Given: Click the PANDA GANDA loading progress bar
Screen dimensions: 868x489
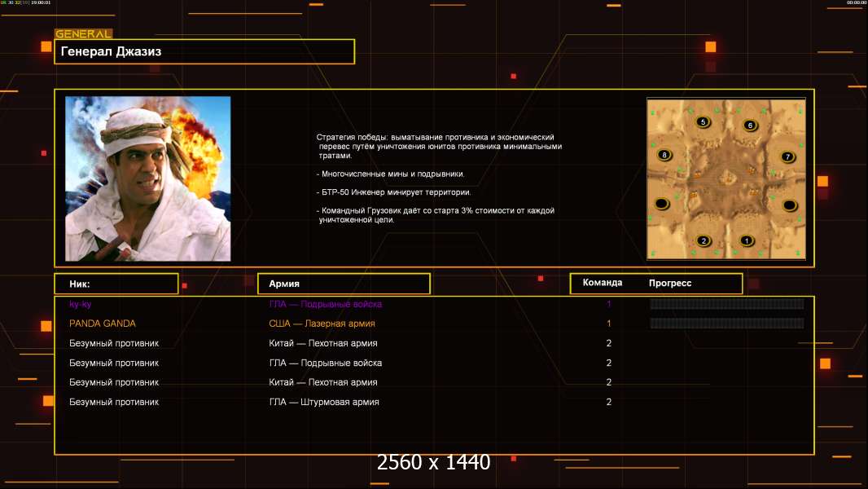Looking at the screenshot, I should [727, 324].
